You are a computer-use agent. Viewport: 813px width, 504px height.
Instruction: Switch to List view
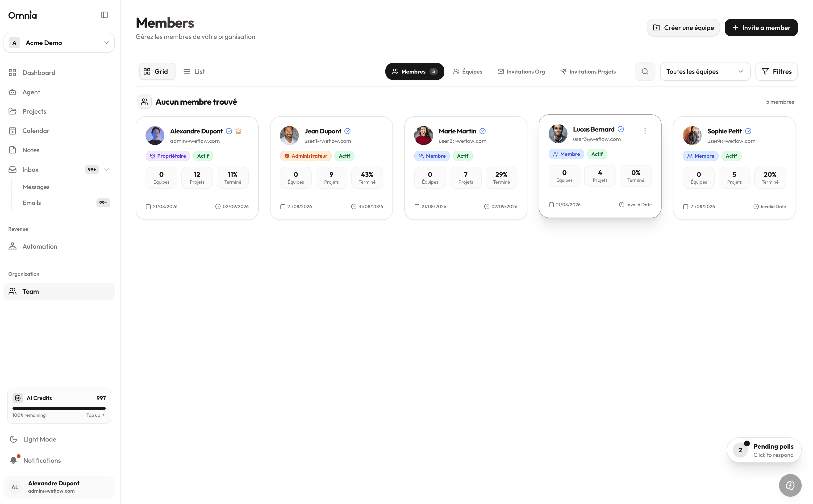click(x=194, y=71)
